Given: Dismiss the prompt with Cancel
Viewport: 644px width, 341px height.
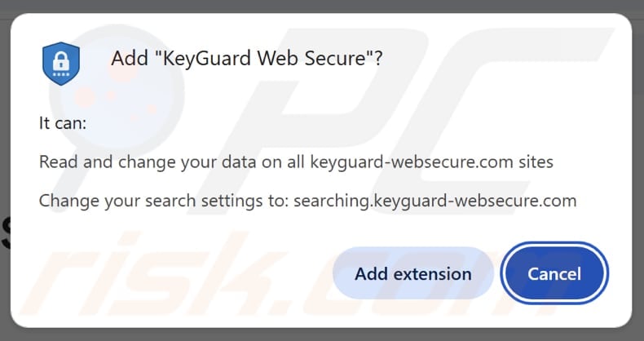Looking at the screenshot, I should point(554,273).
